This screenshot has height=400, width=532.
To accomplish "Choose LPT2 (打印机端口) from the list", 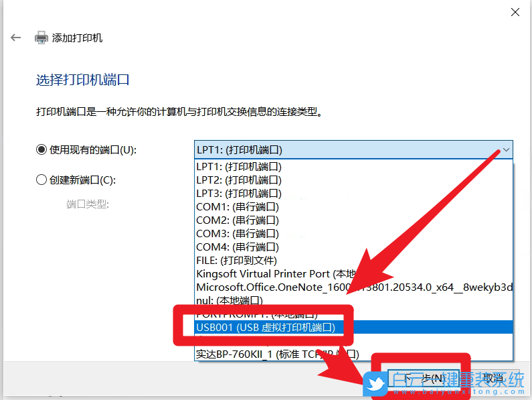I will (239, 180).
